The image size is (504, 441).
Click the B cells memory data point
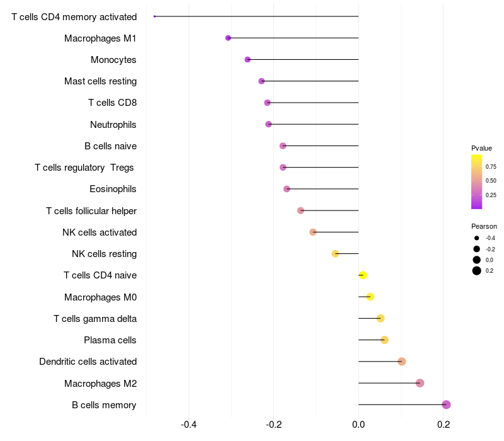(446, 404)
